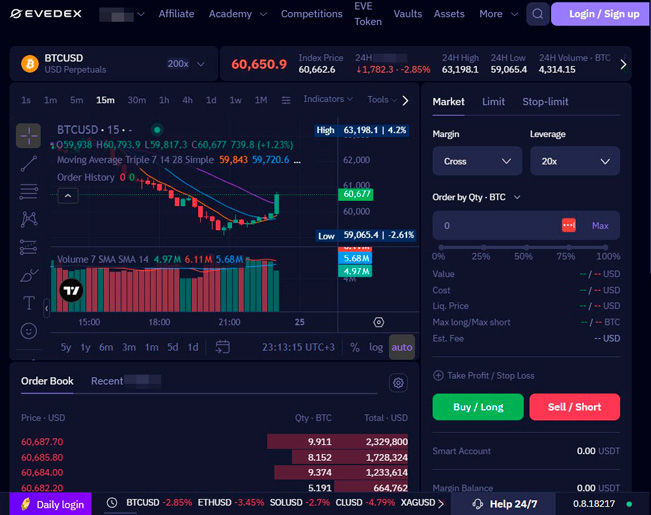
Task: Select the 1w timeframe
Action: click(235, 100)
